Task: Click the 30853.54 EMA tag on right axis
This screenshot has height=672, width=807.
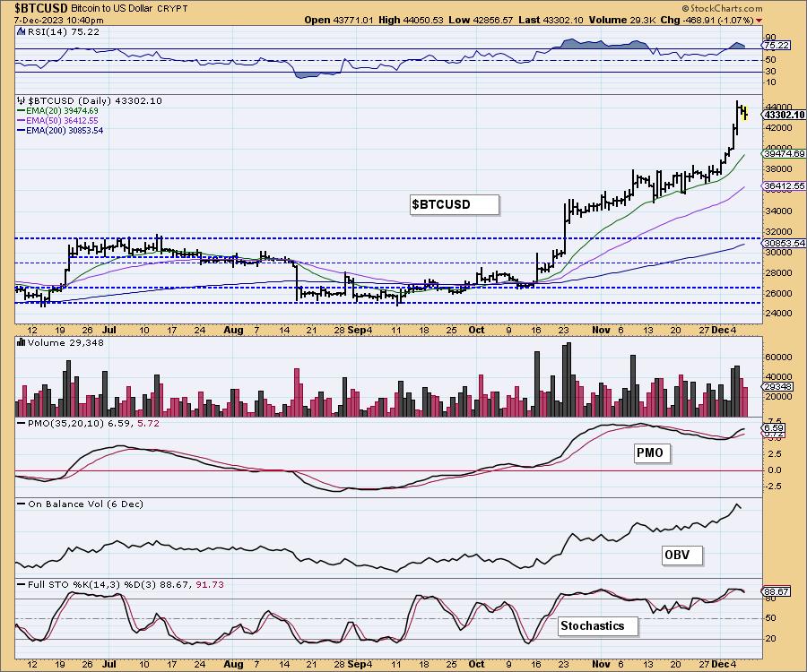Action: 785,243
